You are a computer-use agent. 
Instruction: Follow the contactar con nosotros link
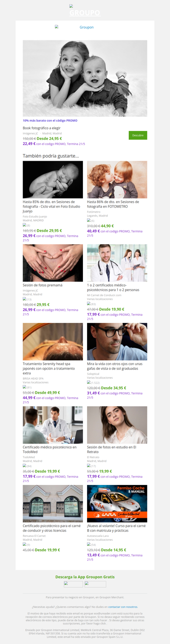123,607
